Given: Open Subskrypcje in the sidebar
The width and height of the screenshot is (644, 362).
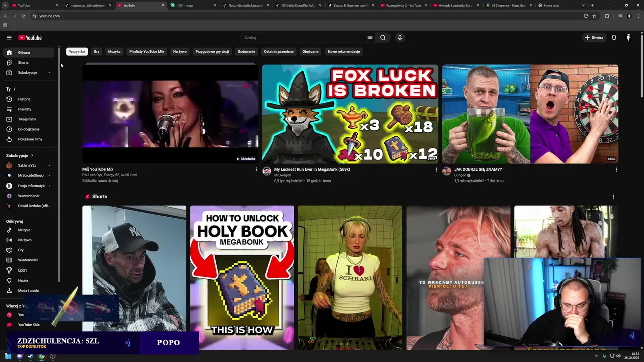Looking at the screenshot, I should click(x=28, y=73).
